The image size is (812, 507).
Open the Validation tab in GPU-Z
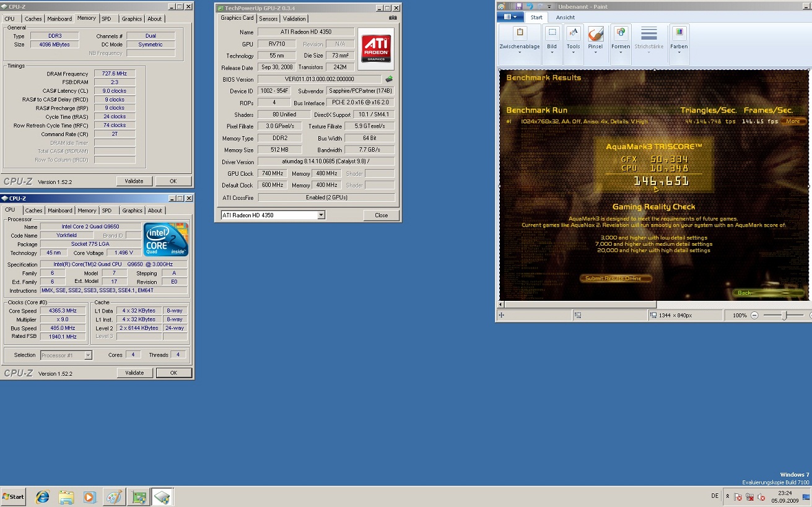294,19
